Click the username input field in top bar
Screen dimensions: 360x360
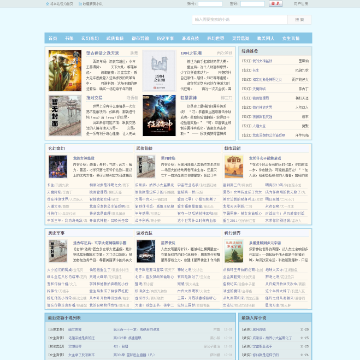(x=210, y=4)
